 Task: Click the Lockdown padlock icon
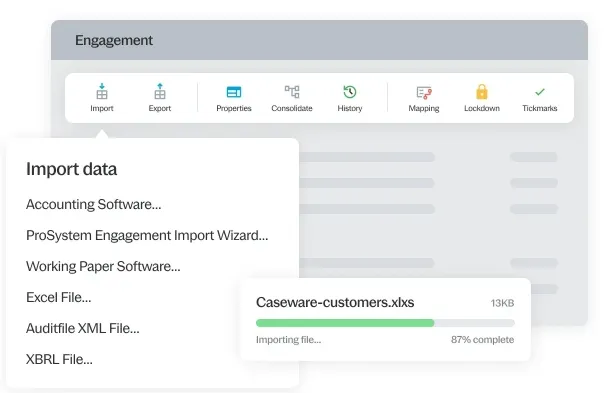pyautogui.click(x=482, y=92)
